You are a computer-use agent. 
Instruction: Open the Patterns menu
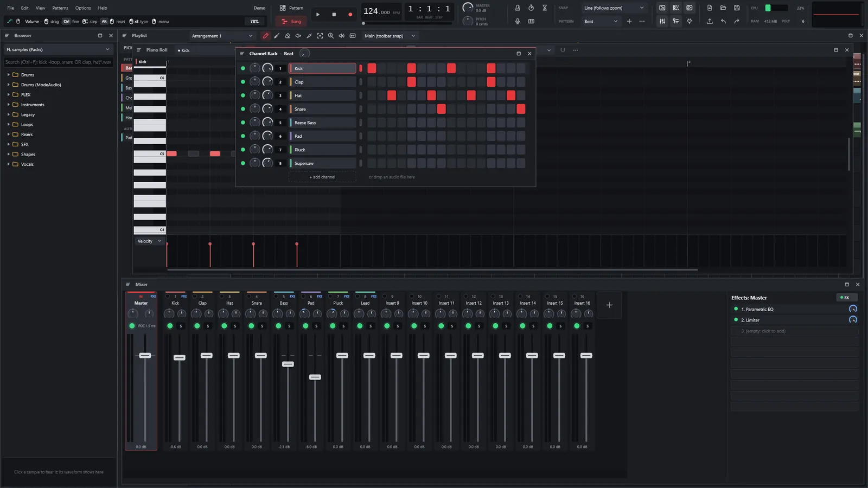60,8
